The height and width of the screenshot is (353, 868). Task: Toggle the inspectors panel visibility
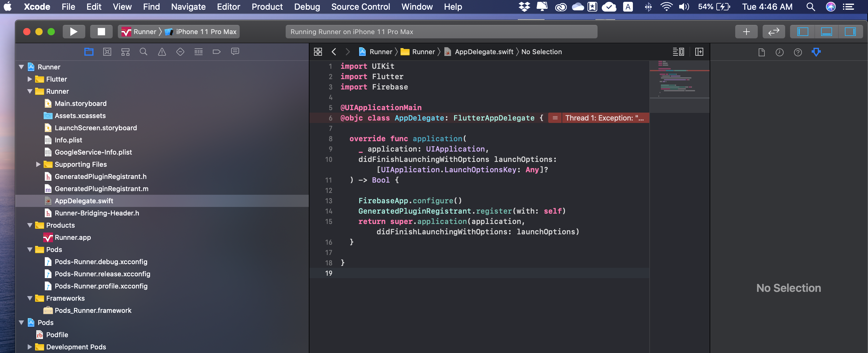(850, 32)
